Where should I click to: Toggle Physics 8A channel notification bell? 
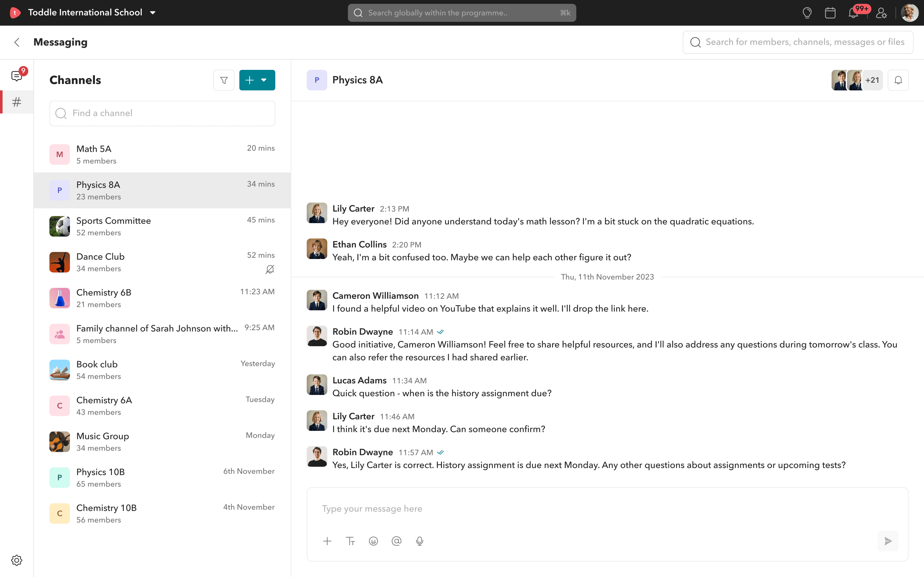[x=898, y=80]
